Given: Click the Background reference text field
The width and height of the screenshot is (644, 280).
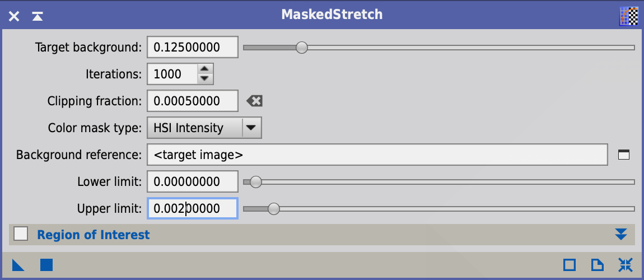Looking at the screenshot, I should pos(377,155).
